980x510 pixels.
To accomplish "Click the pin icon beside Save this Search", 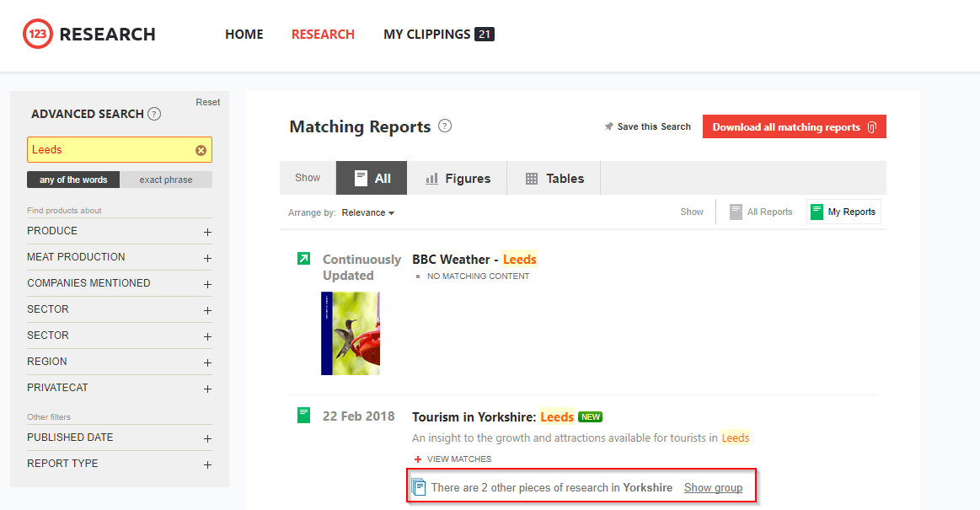I will coord(609,126).
